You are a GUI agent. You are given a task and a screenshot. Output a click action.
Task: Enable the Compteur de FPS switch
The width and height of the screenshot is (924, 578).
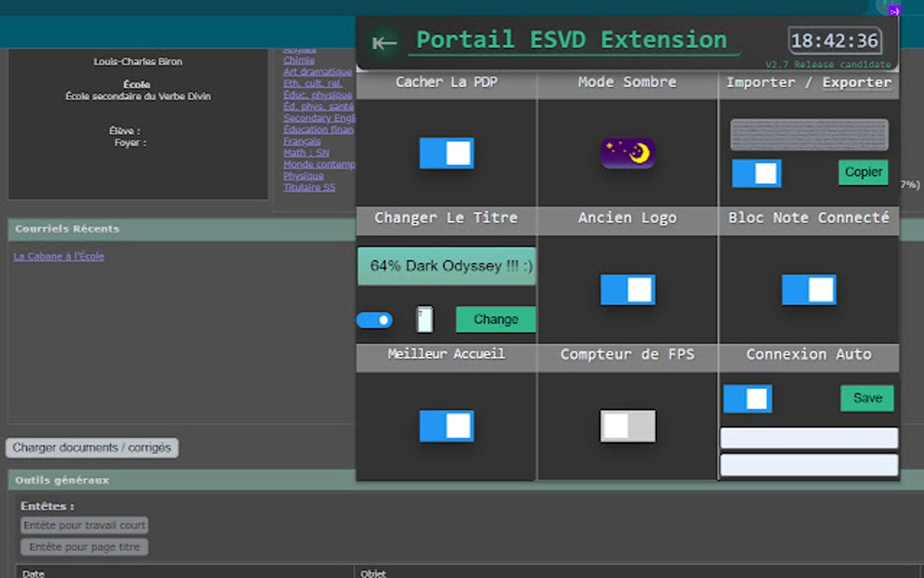[628, 426]
